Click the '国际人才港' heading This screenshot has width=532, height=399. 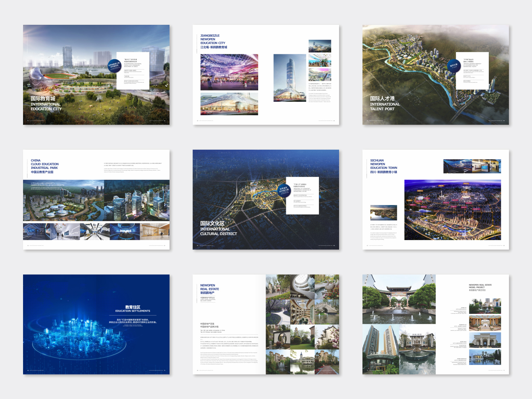[382, 99]
